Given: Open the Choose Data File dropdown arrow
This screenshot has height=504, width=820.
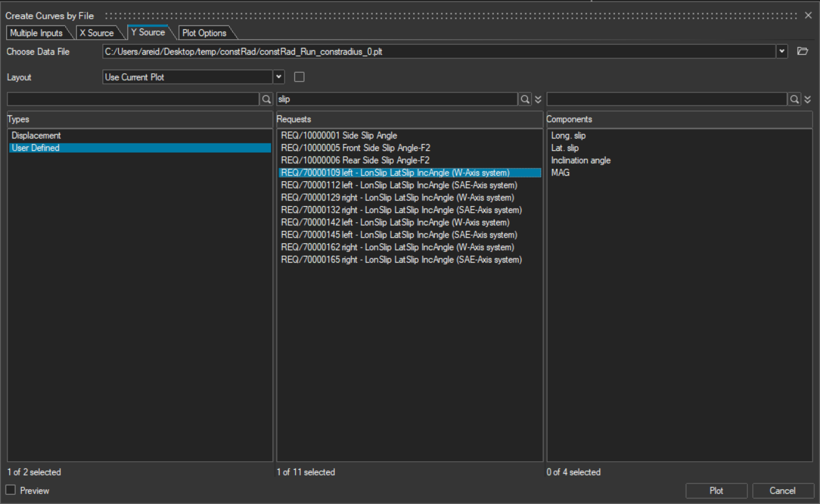Looking at the screenshot, I should tap(782, 51).
